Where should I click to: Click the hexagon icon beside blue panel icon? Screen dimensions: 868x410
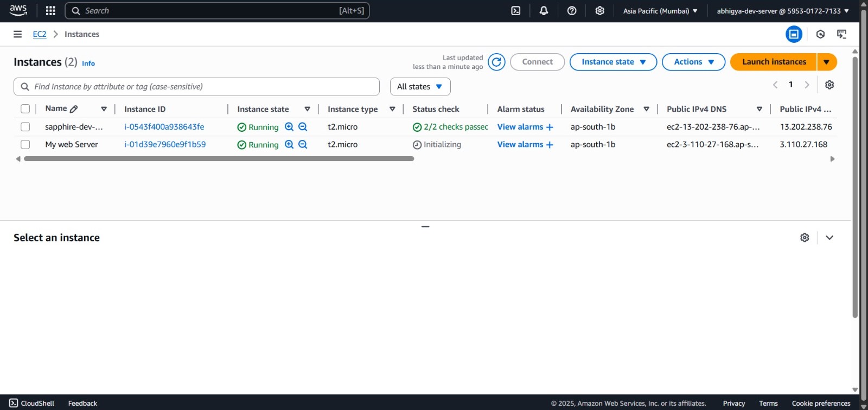[x=820, y=34]
